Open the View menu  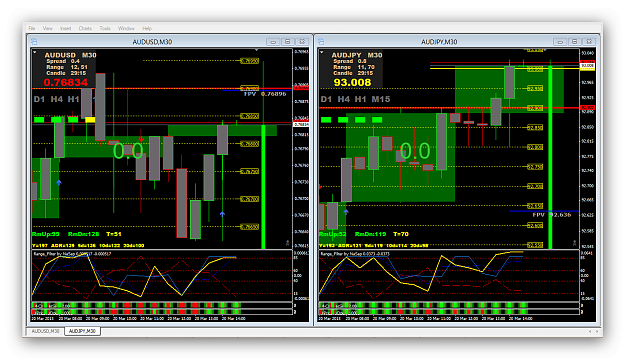(47, 28)
